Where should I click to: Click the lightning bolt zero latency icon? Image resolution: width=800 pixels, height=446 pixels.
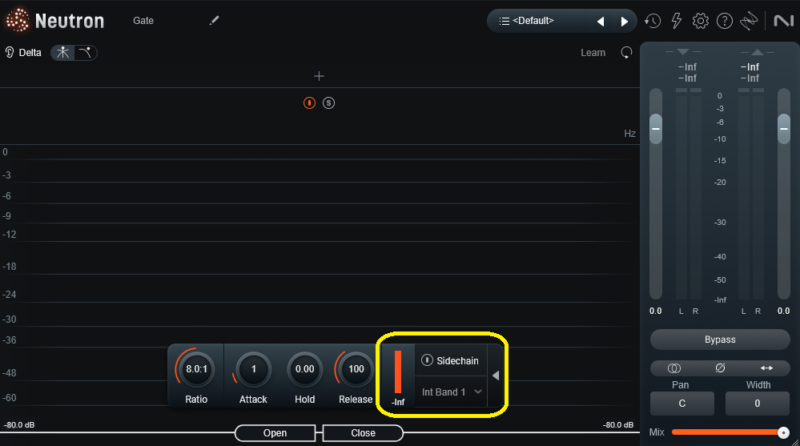pyautogui.click(x=677, y=21)
